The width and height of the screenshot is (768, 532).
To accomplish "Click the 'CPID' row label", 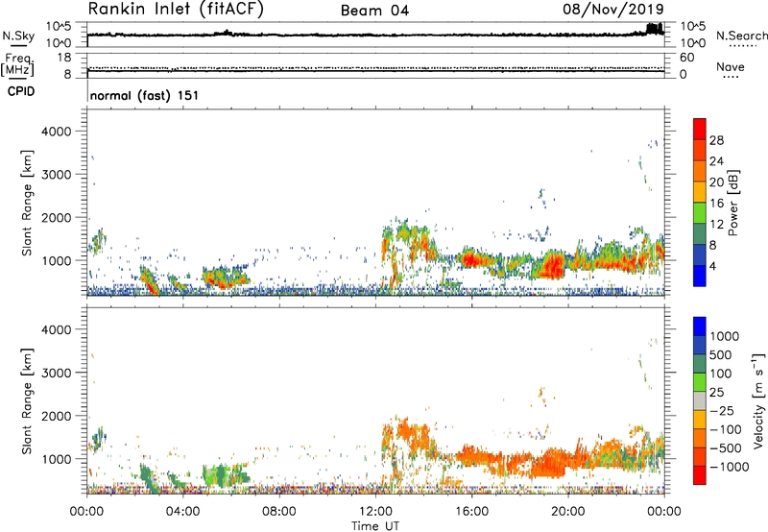I will point(21,91).
